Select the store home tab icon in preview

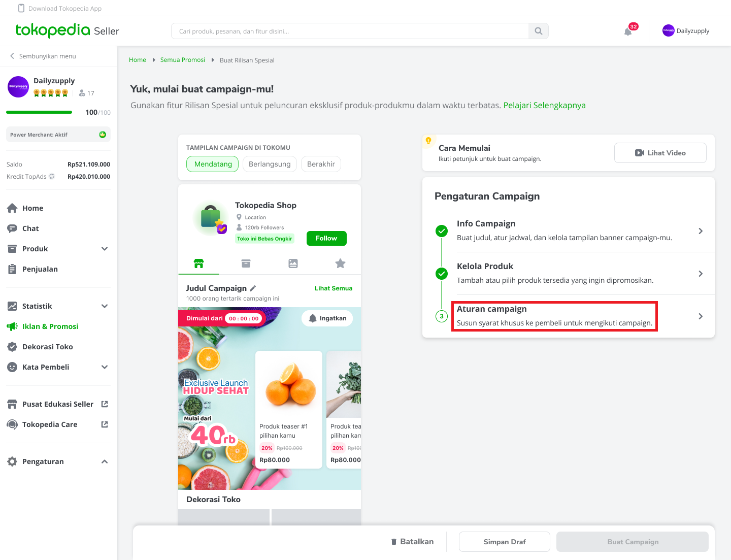(198, 263)
